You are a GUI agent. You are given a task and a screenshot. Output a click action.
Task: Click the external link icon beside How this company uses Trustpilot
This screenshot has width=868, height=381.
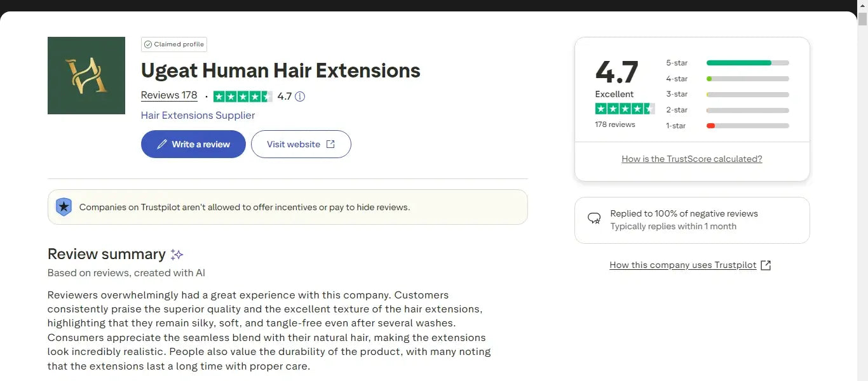tap(766, 265)
